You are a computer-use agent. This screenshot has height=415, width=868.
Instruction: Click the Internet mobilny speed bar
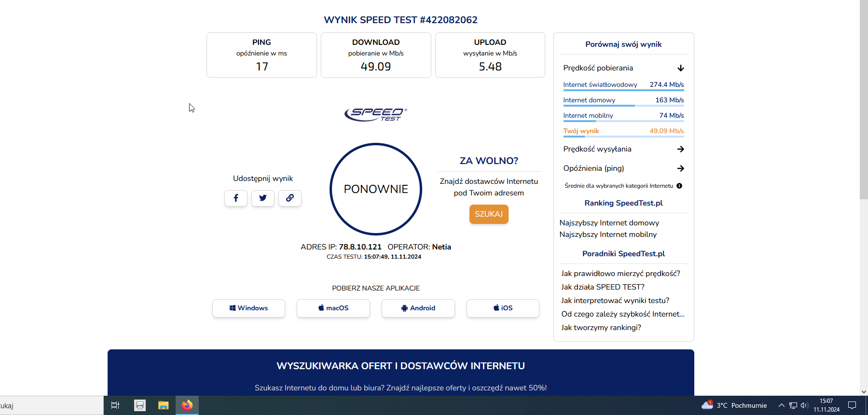pos(623,121)
